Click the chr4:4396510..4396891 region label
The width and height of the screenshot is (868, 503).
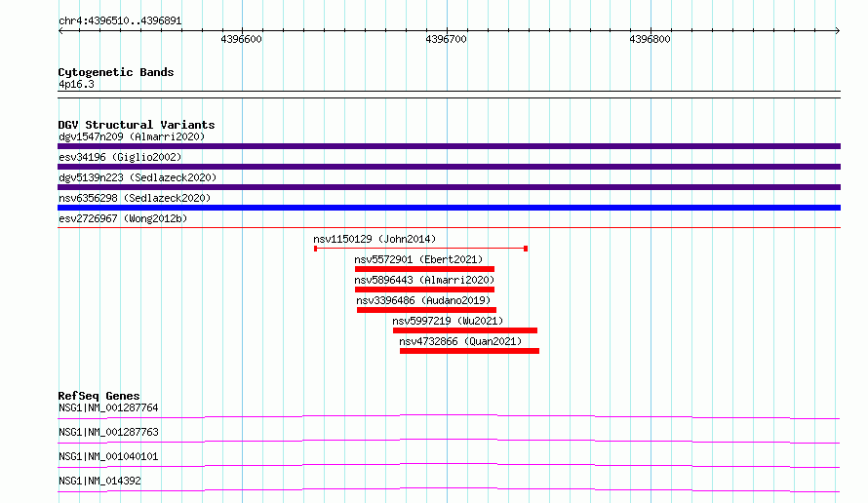[x=120, y=21]
